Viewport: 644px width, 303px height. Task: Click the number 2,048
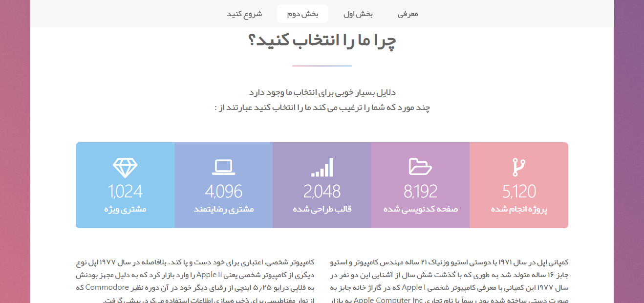(x=322, y=191)
